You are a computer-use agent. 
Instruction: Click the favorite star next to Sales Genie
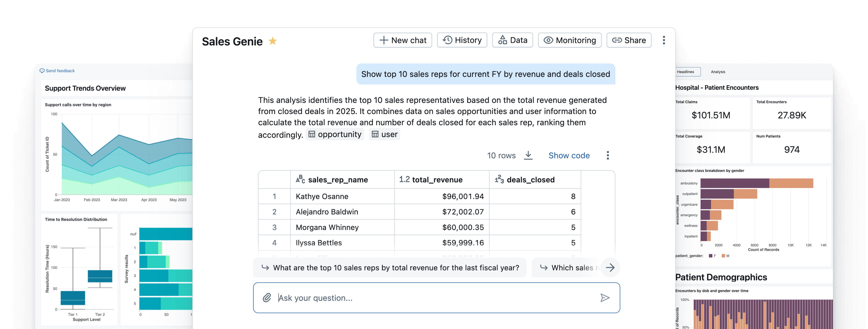tap(273, 41)
